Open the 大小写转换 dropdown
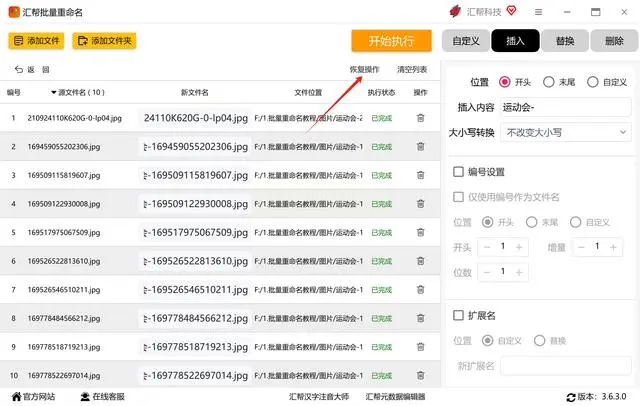Viewport: 640px width, 406px height. point(566,132)
